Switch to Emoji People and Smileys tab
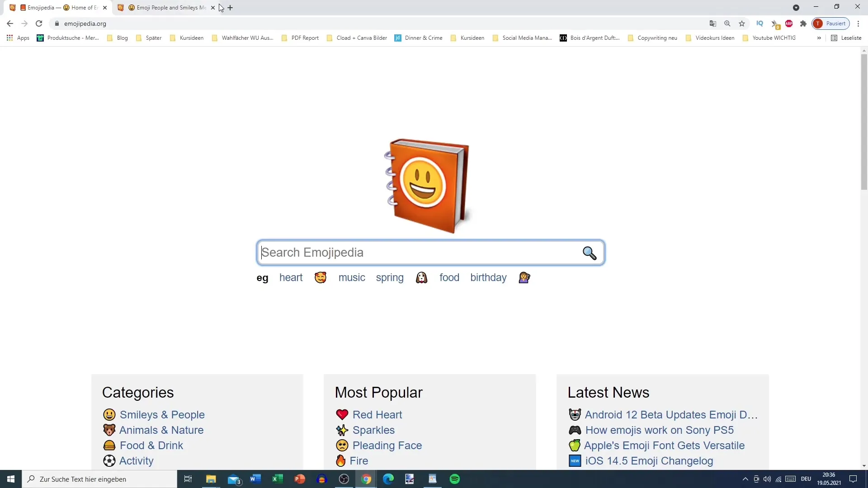The width and height of the screenshot is (868, 488). tap(166, 8)
